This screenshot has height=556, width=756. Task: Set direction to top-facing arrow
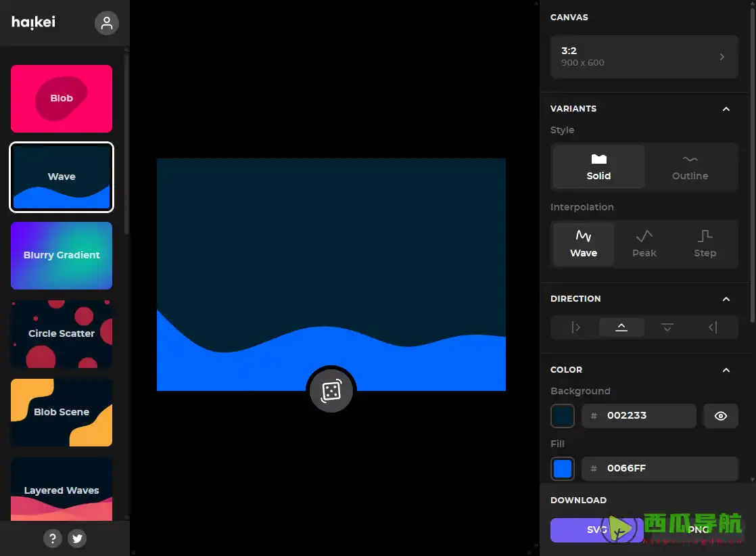click(621, 327)
